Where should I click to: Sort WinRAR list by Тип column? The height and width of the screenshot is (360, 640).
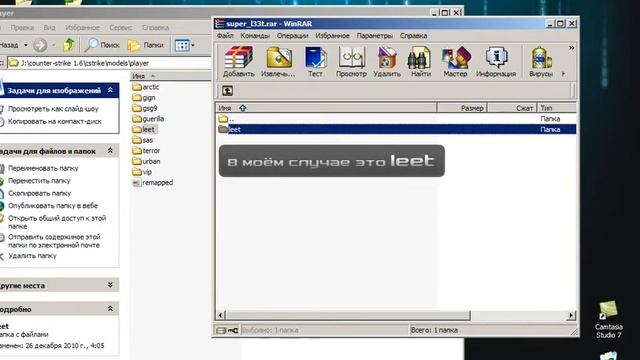pyautogui.click(x=557, y=108)
